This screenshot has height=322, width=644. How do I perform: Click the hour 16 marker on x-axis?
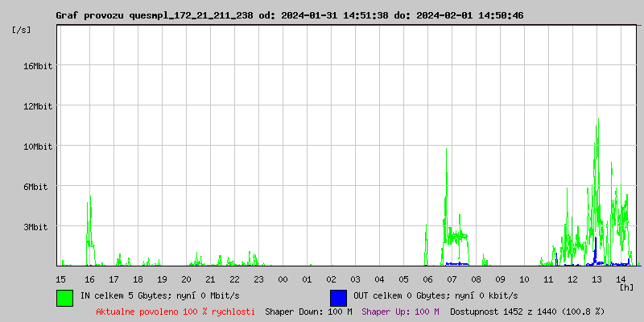tap(89, 279)
